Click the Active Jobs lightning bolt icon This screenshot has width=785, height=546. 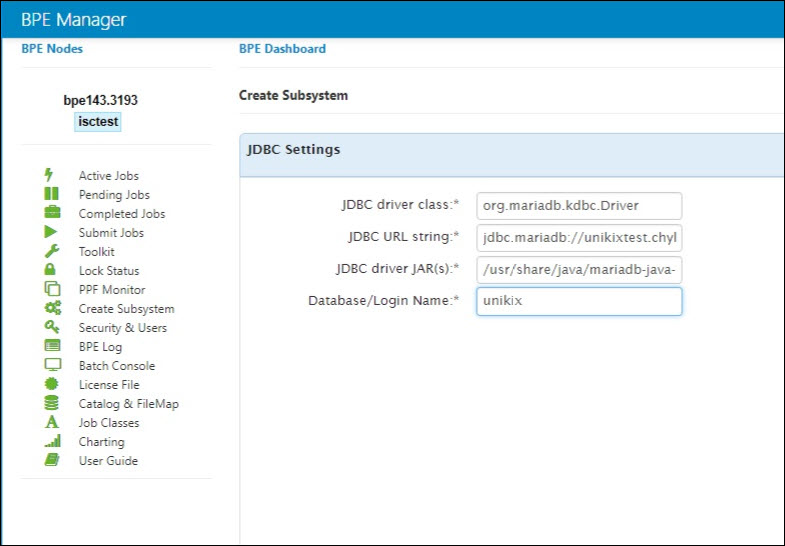pos(49,175)
